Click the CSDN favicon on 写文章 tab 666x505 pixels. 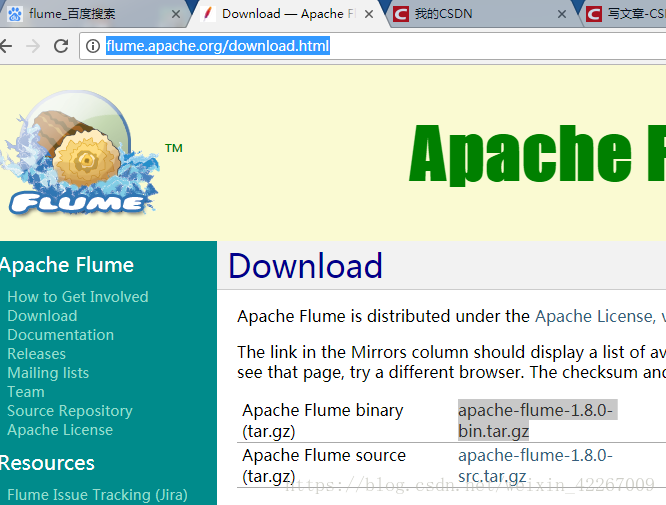pos(594,14)
